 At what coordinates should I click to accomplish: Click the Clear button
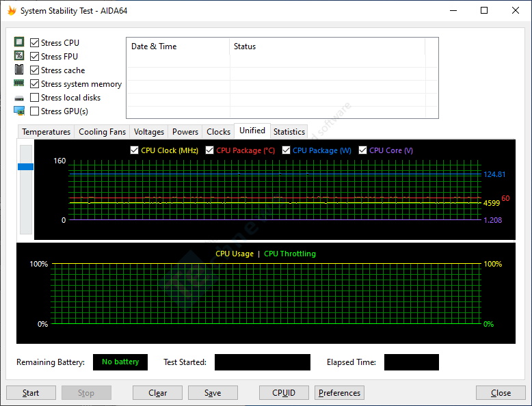[157, 393]
